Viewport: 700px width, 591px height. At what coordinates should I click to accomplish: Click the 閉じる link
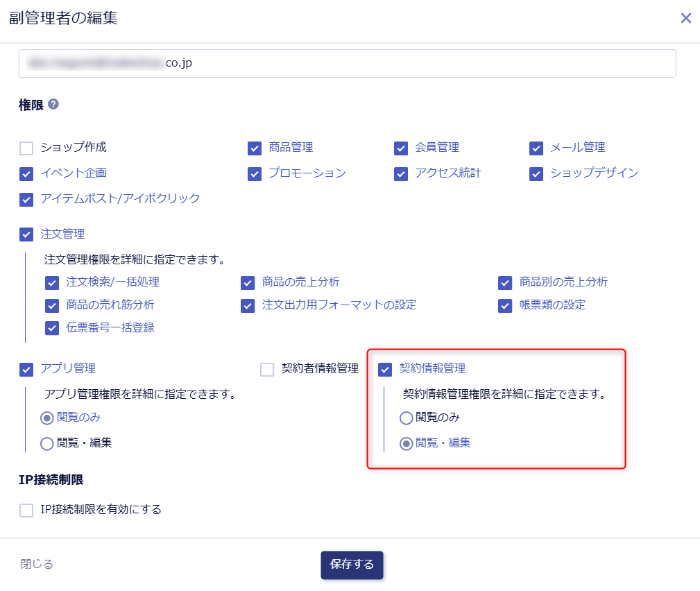(37, 564)
